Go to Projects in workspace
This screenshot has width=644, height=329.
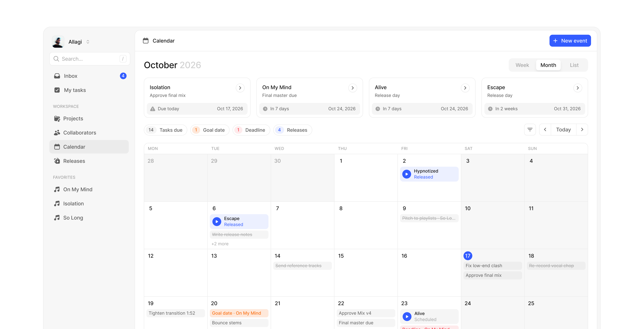coord(89,118)
